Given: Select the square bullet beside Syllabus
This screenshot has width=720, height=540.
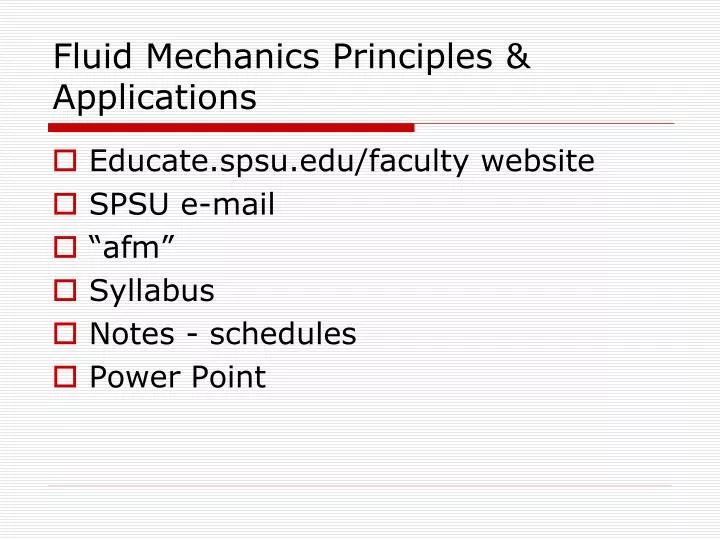Looking at the screenshot, I should tap(65, 290).
